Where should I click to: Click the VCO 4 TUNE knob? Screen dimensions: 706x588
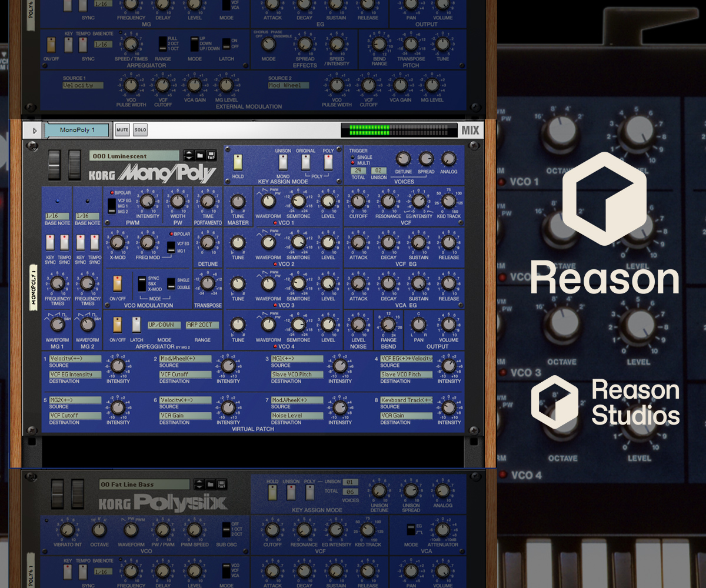[x=238, y=325]
